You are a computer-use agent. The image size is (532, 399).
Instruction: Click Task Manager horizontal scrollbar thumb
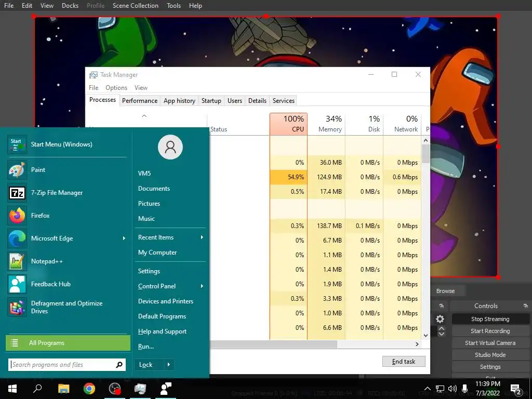coord(273,344)
